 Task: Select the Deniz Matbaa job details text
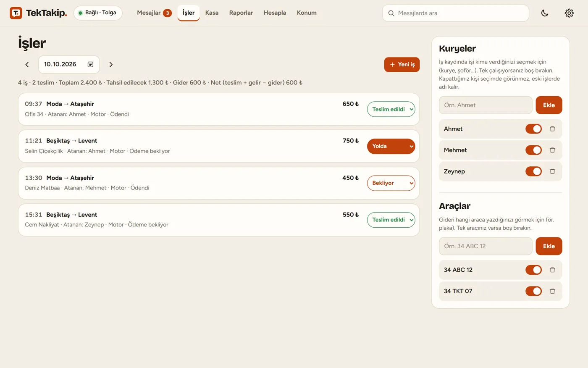87,188
